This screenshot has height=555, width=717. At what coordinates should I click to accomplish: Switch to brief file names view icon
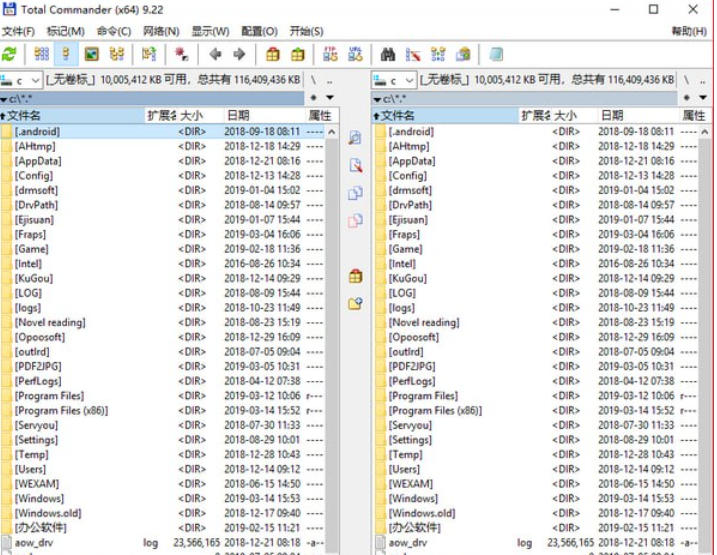42,54
